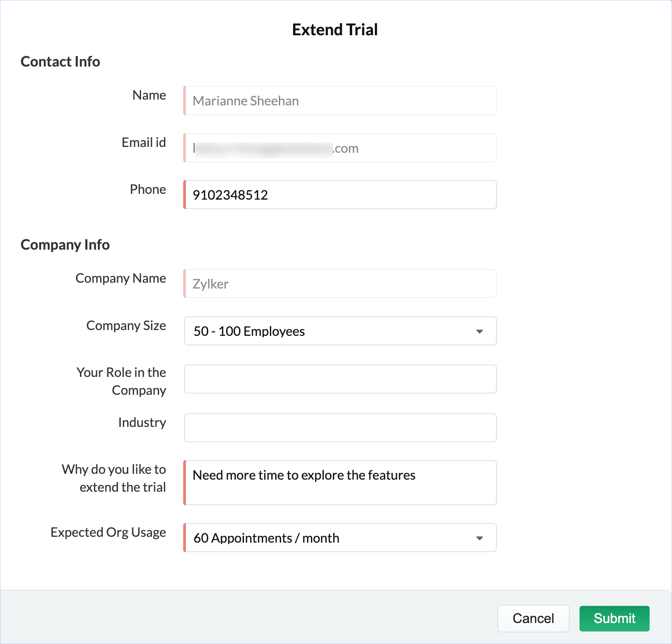Image resolution: width=672 pixels, height=644 pixels.
Task: Click the "Email id" label text
Action: (x=143, y=142)
